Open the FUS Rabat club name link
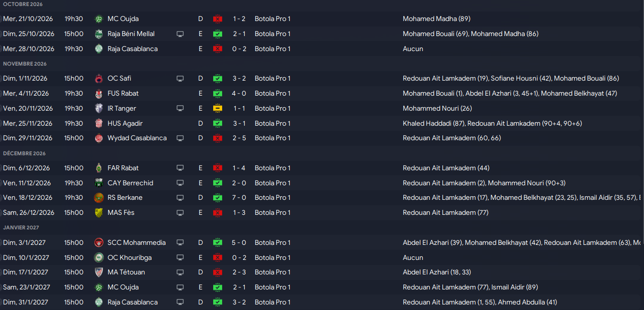This screenshot has width=644, height=310. point(123,94)
